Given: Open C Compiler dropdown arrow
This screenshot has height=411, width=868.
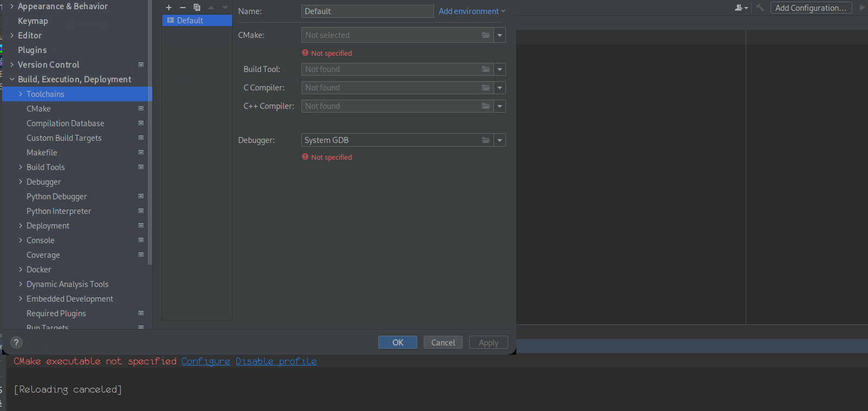Looking at the screenshot, I should tap(500, 88).
